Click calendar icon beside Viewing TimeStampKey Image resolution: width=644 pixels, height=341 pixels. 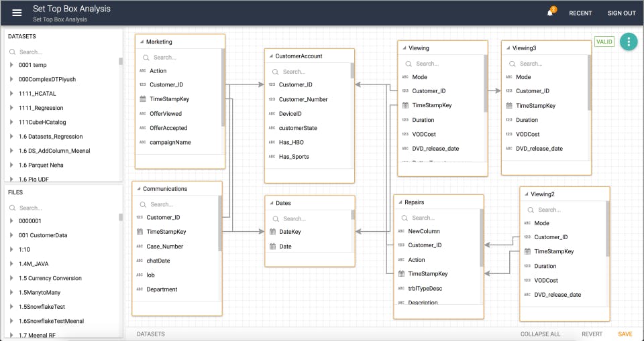pos(405,105)
